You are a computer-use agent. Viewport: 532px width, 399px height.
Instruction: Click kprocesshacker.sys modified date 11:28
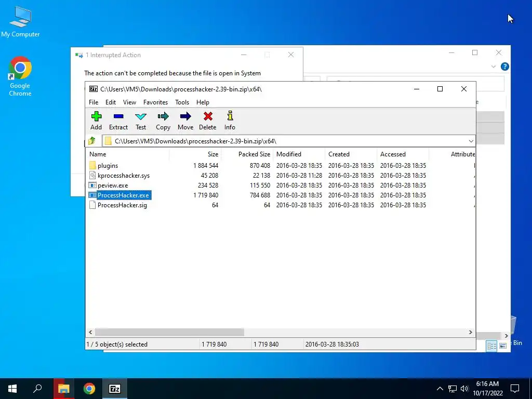point(299,176)
